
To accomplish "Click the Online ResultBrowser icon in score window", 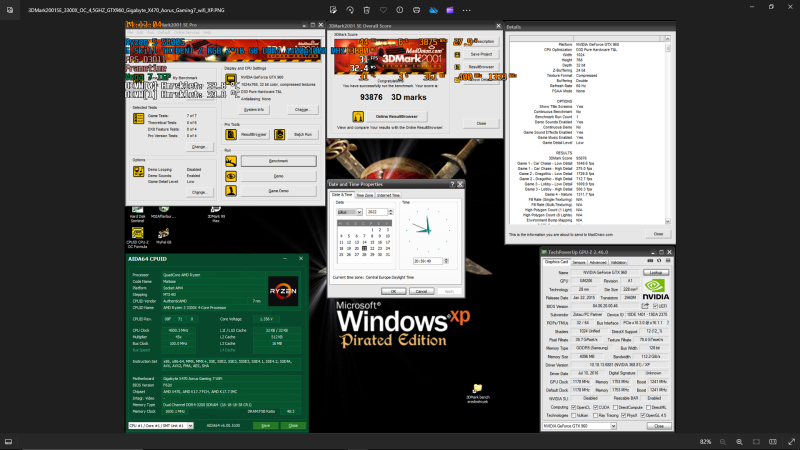I will click(x=358, y=117).
